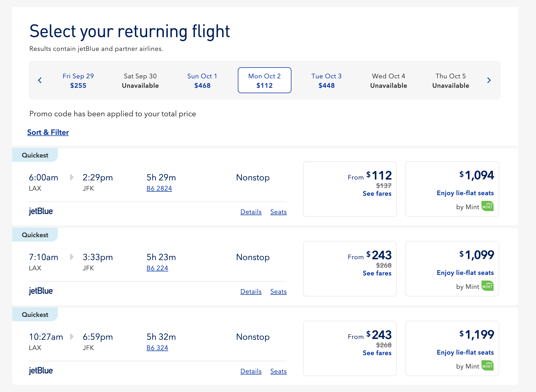
Task: See fares for the $112 flight
Action: [x=377, y=194]
